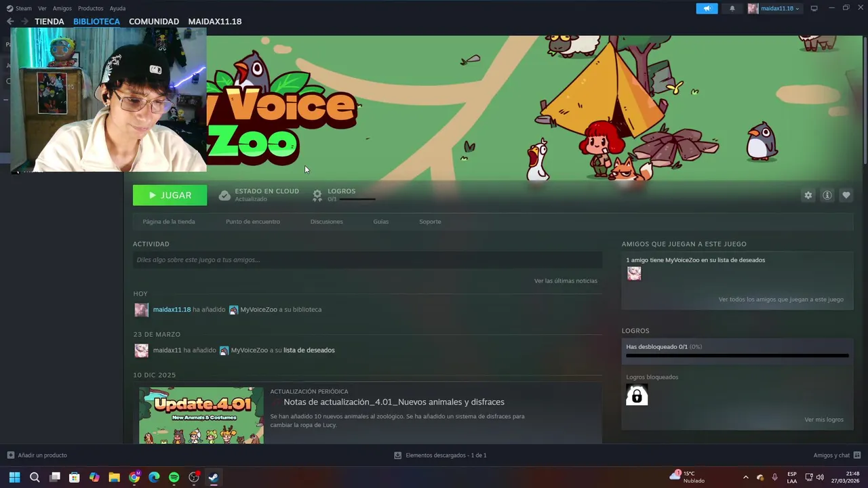Open the MAIDAX11.18 profile section

click(215, 21)
